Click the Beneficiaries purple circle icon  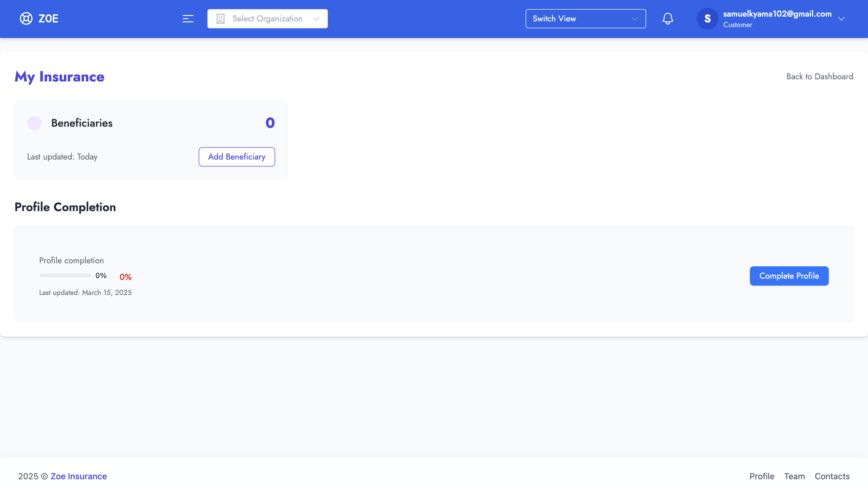34,123
